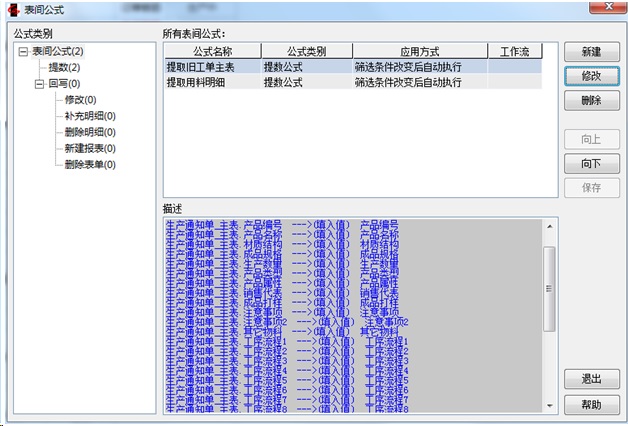
Task: Select 删除明细(0) tree item
Action: 90,132
